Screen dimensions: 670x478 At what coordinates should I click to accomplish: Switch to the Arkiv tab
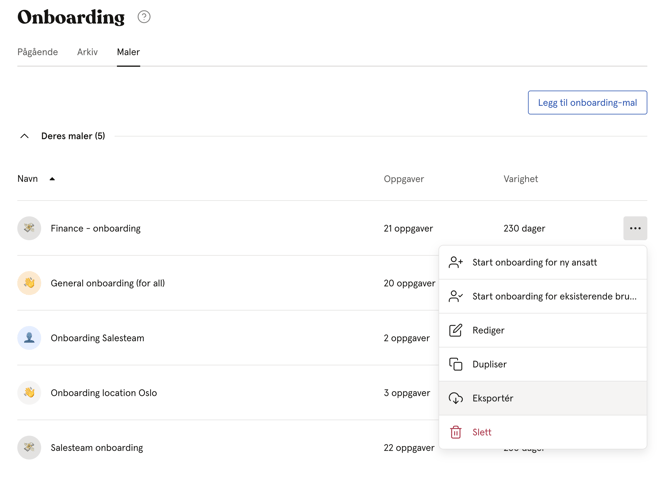[x=87, y=52]
